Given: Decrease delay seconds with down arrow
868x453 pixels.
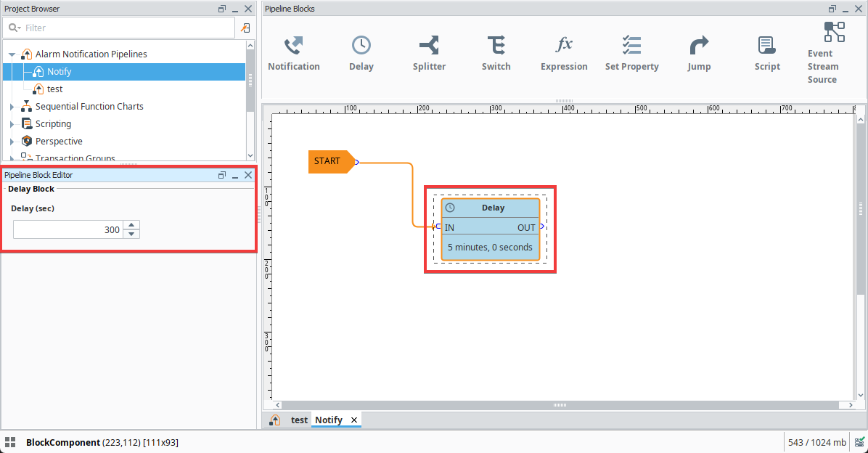Looking at the screenshot, I should point(131,234).
